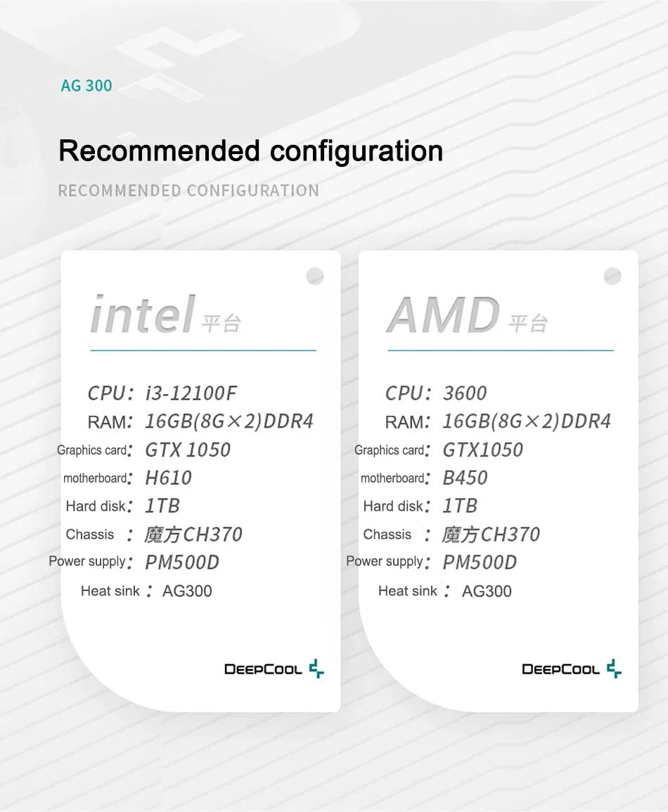Click the i3-12100F CPU value
Viewport: 668px width, 812px height.
(x=191, y=393)
